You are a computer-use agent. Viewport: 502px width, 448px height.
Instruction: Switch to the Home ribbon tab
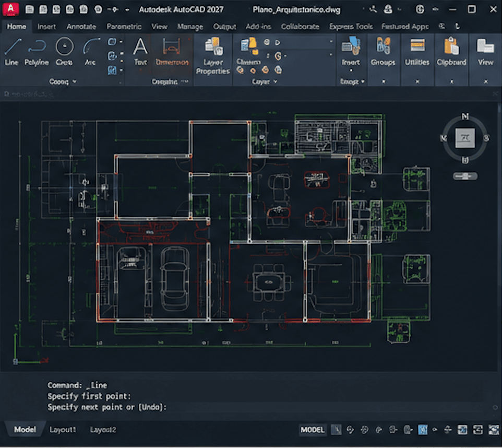coord(17,27)
